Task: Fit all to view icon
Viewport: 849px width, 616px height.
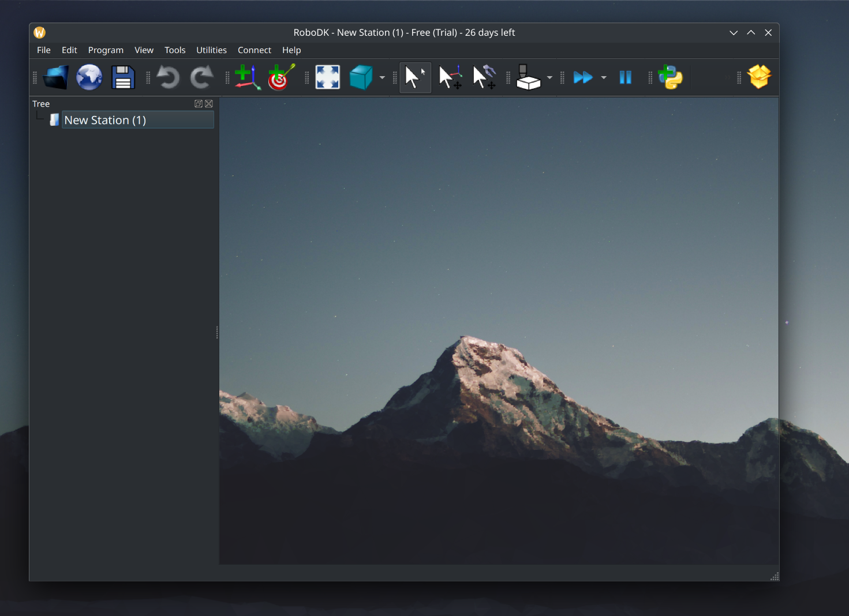Action: (327, 77)
